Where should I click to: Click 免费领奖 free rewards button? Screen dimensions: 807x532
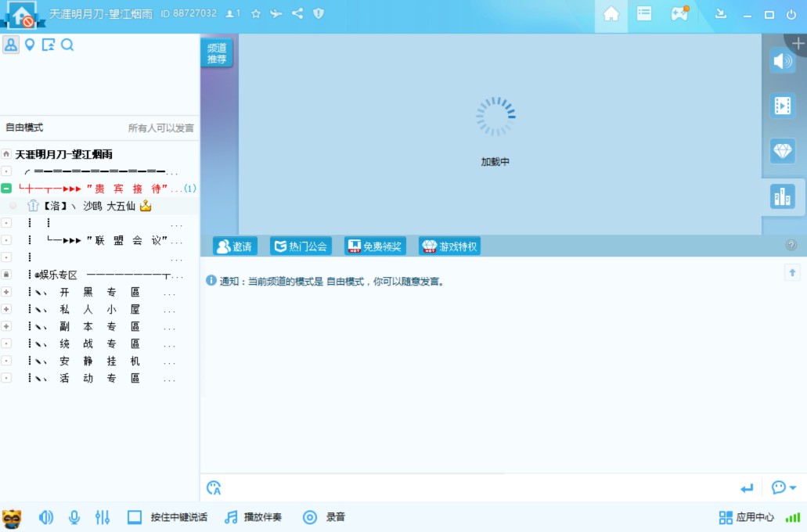click(375, 246)
